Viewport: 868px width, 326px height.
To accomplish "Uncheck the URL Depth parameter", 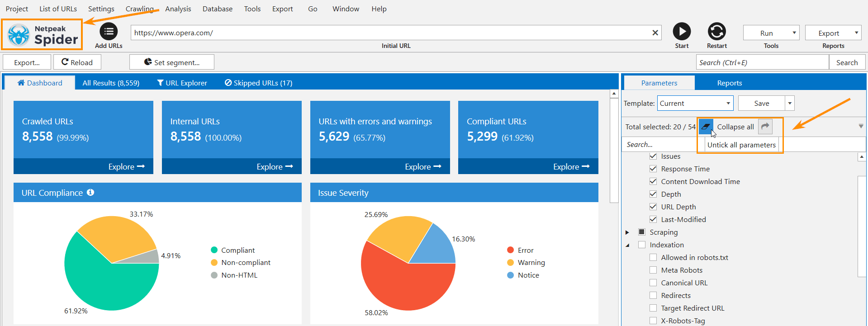I will click(653, 207).
